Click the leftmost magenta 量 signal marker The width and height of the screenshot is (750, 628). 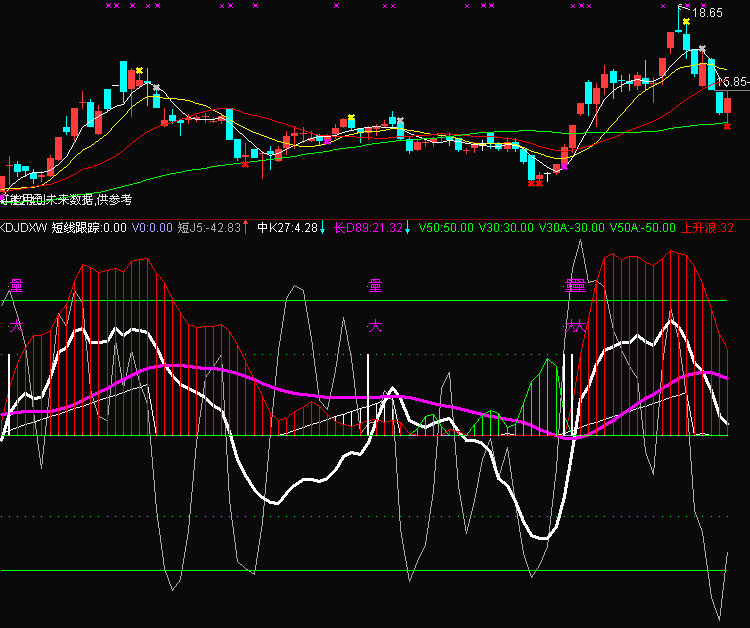[15, 286]
